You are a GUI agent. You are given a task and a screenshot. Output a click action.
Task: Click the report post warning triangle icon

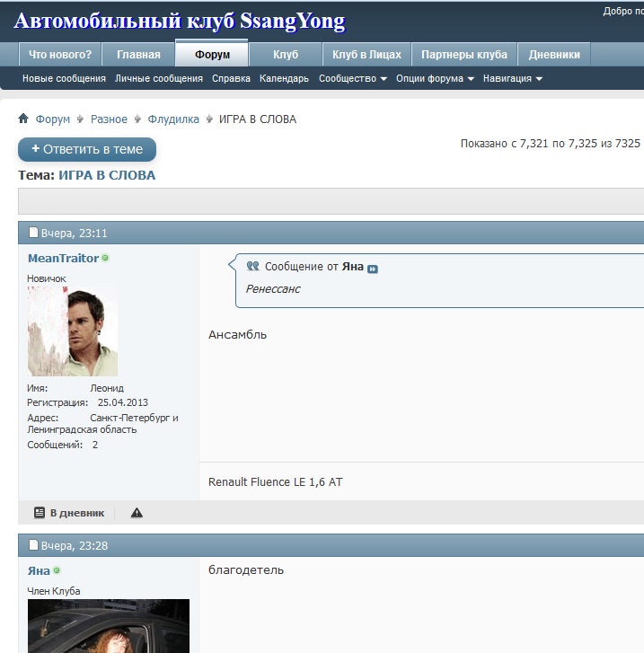tap(137, 513)
